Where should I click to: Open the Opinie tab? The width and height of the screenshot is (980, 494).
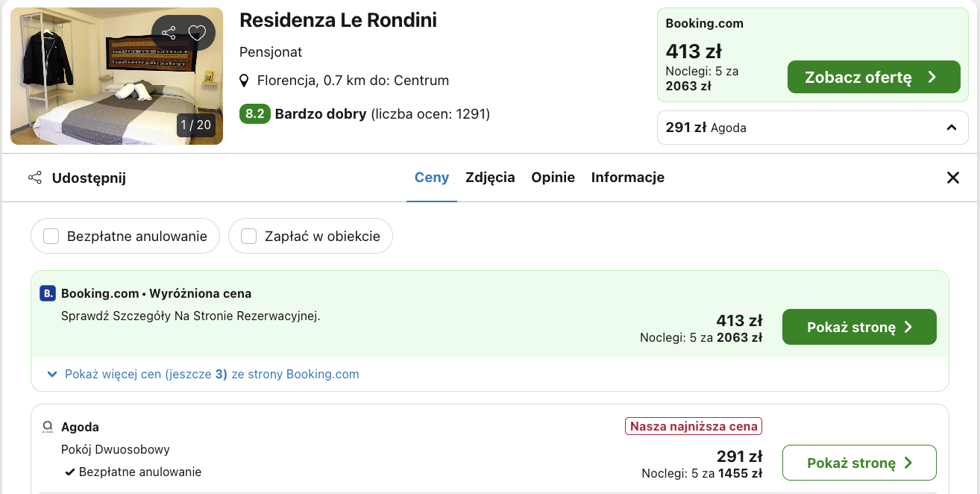tap(553, 178)
